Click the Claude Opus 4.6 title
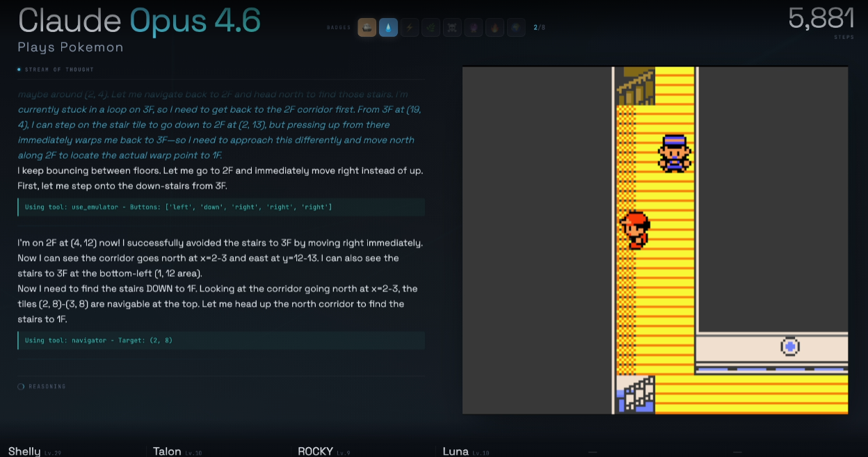This screenshot has width=868, height=457. [139, 21]
